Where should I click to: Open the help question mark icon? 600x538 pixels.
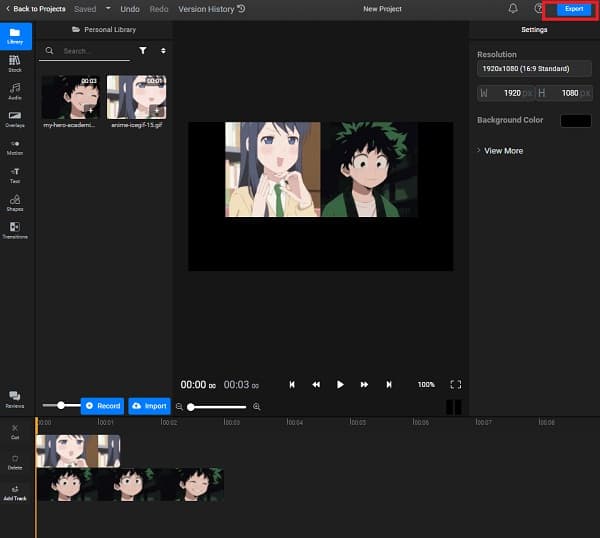coord(538,8)
